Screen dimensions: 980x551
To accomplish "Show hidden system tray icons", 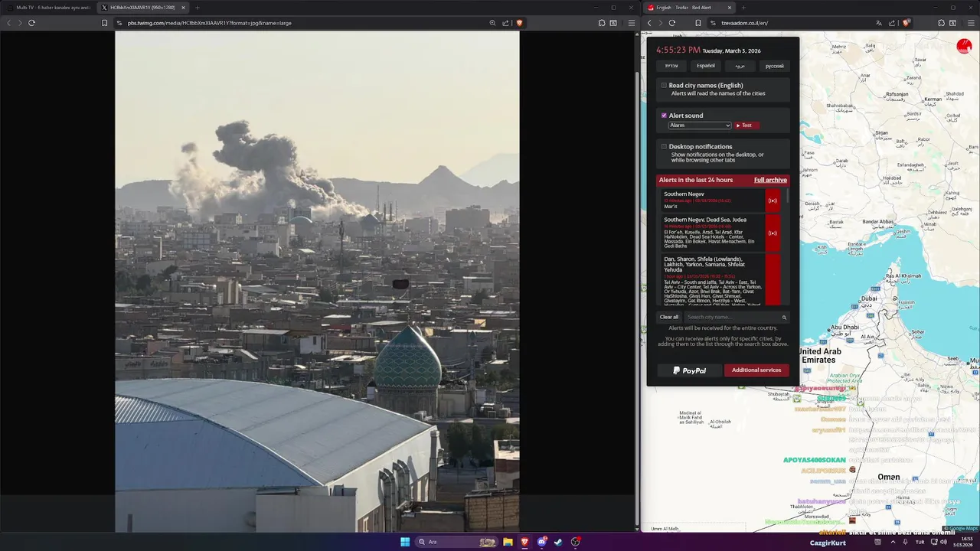I will pos(892,542).
